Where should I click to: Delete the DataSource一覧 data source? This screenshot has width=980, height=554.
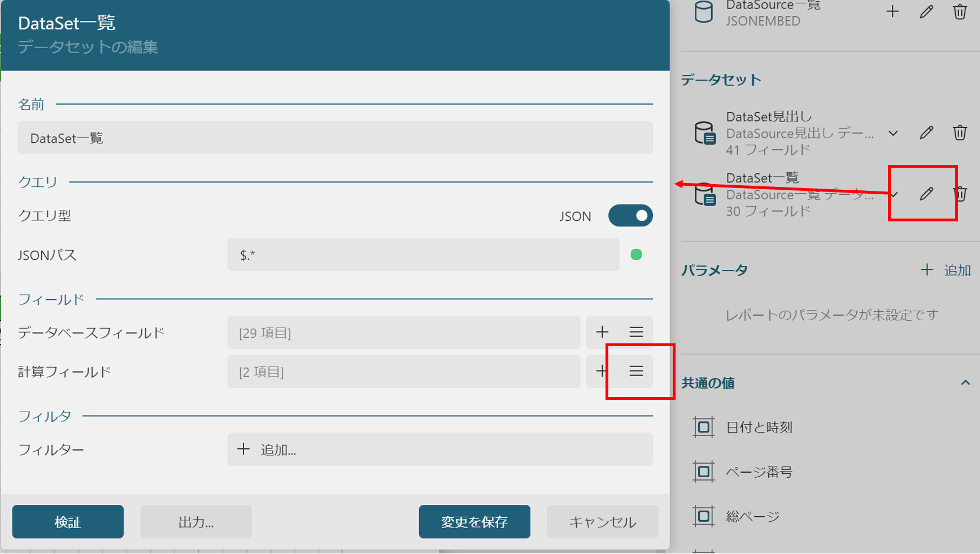click(960, 11)
